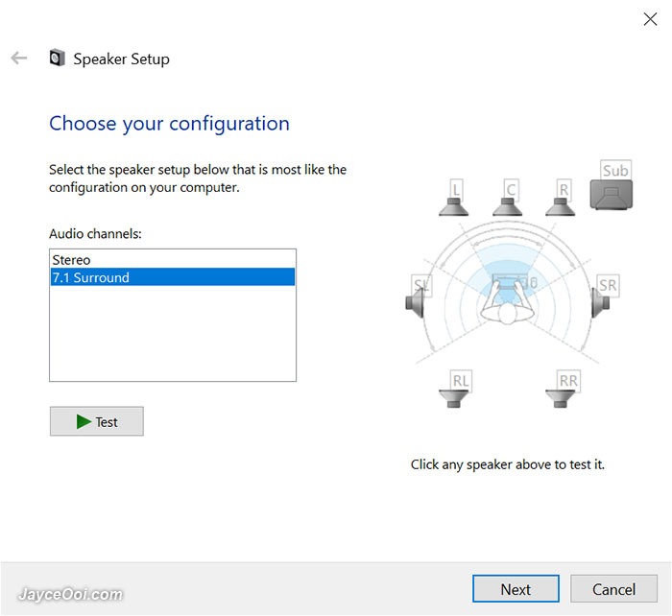Go back using the left arrow

coord(19,58)
